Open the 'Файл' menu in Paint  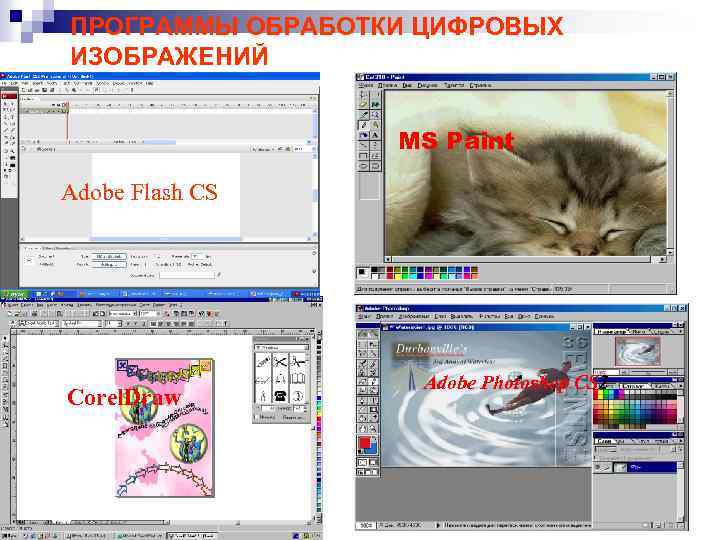click(x=366, y=85)
